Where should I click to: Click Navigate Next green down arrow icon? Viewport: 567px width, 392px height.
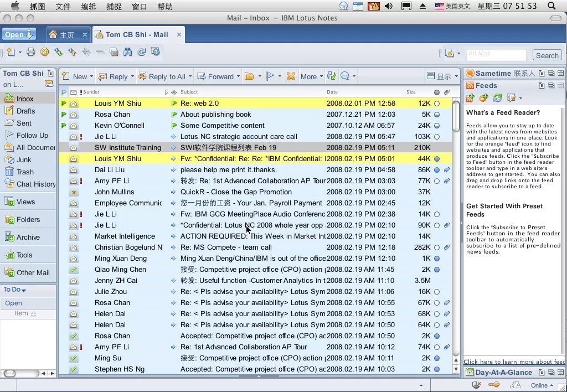58,52
